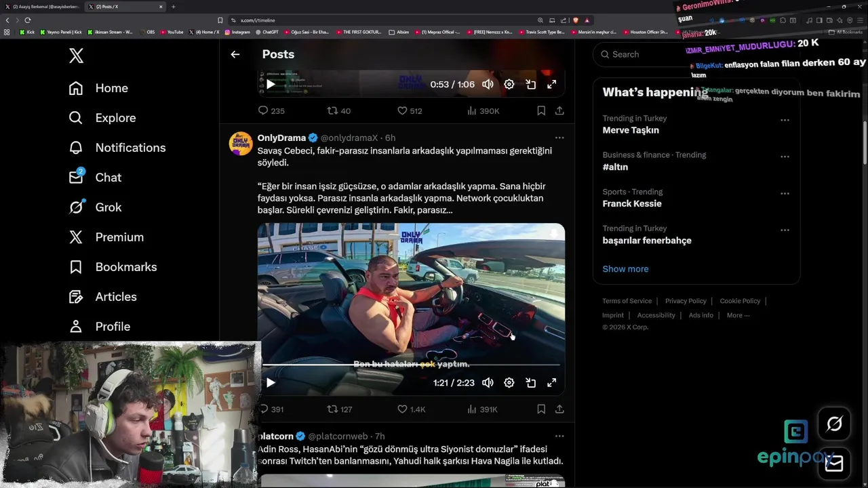Bookmark the post with 512 likes
The height and width of the screenshot is (488, 868).
click(541, 110)
